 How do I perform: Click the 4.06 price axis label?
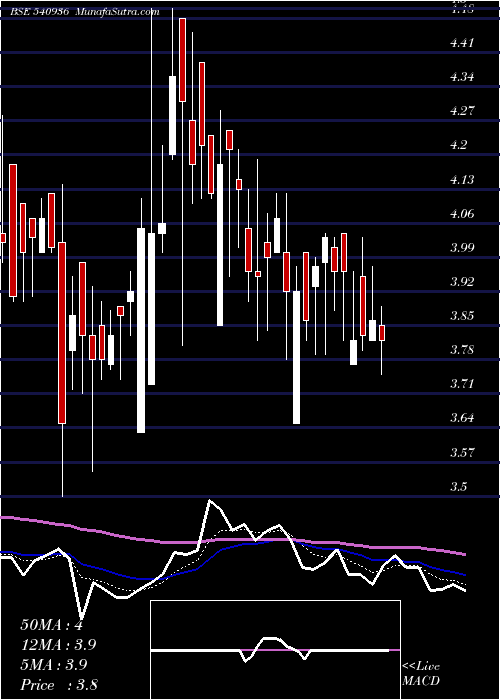[462, 213]
